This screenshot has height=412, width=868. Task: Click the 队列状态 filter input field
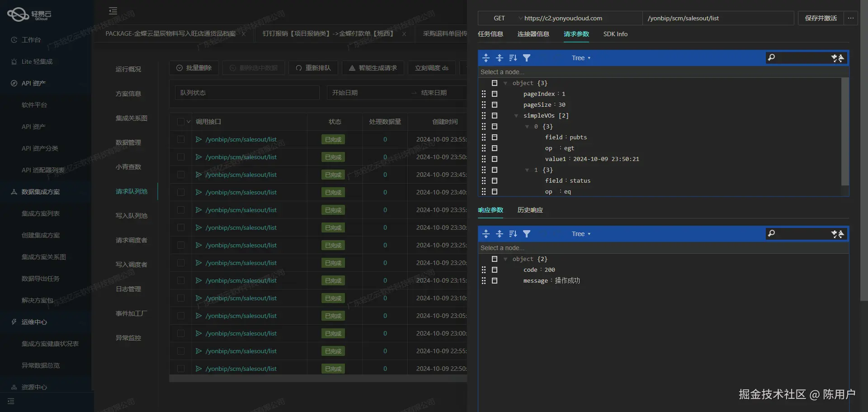(x=247, y=93)
